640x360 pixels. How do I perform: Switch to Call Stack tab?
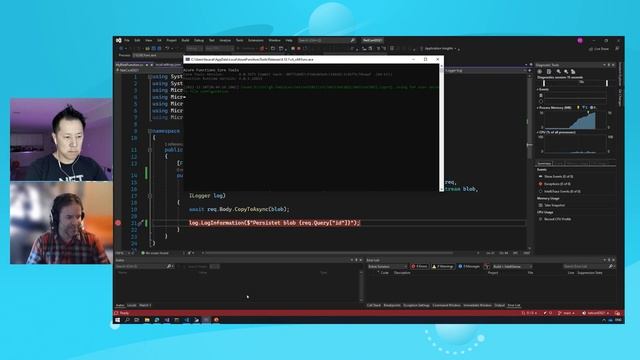click(373, 305)
